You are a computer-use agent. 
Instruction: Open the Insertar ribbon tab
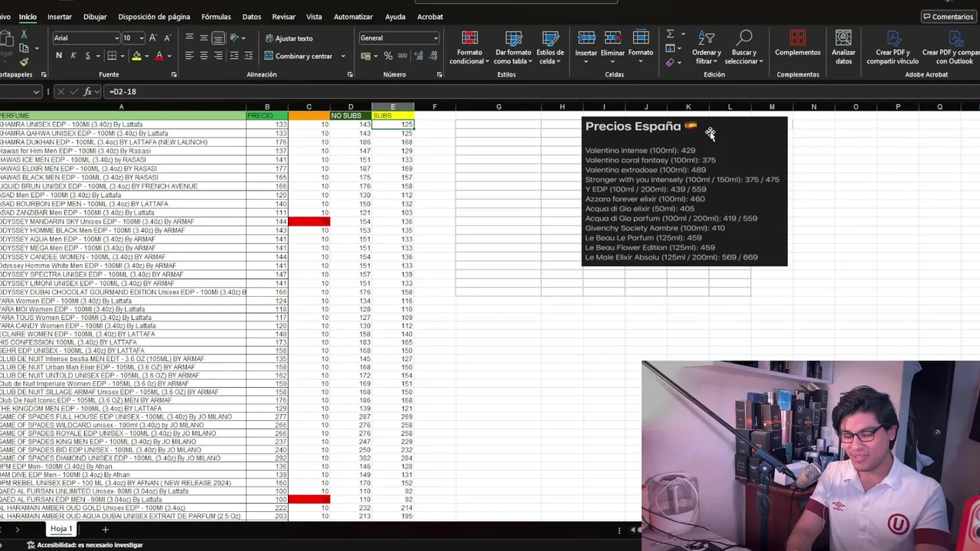[60, 17]
